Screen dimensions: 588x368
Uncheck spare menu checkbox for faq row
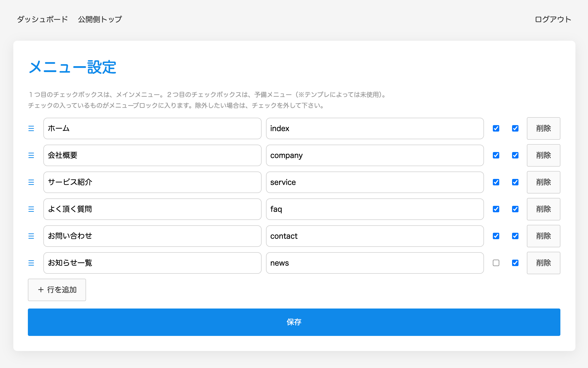click(515, 209)
